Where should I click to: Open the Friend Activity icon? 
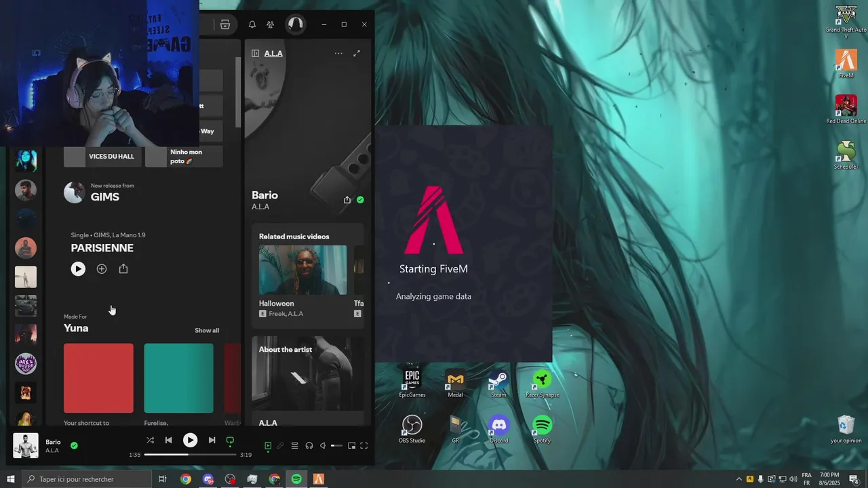point(271,24)
